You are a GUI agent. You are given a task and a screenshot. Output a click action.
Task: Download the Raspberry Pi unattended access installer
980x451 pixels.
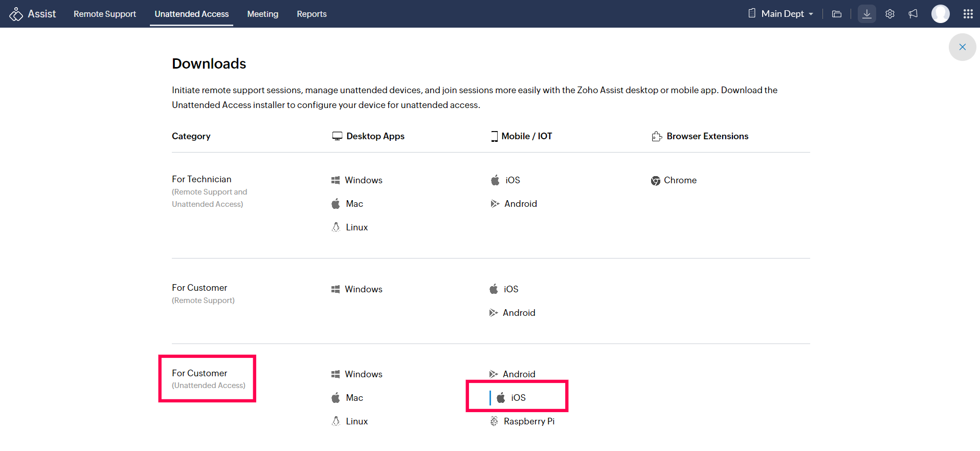point(528,421)
